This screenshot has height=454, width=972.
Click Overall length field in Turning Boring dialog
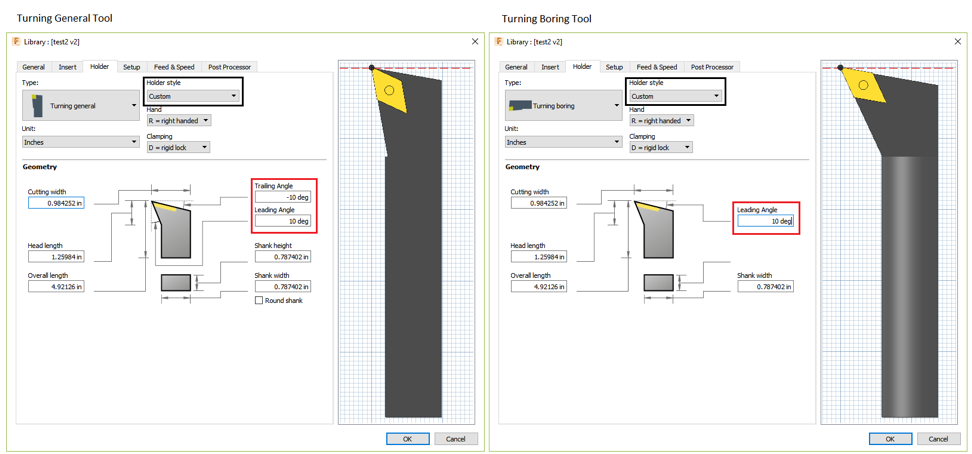[x=539, y=287]
